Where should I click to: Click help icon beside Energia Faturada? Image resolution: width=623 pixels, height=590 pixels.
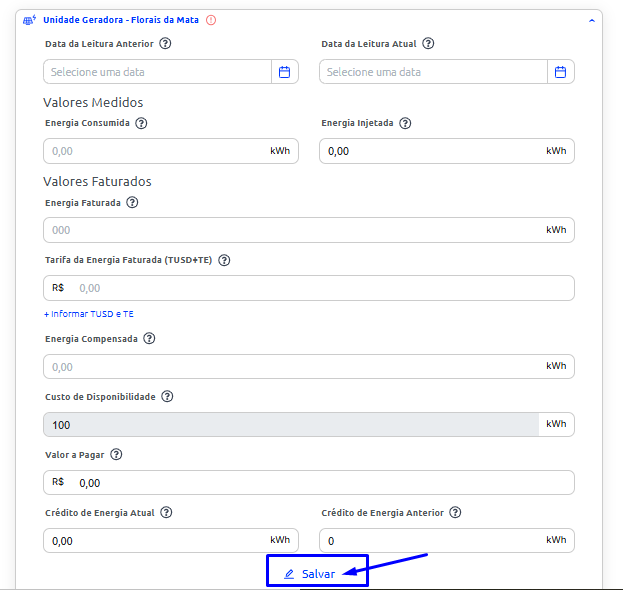[132, 202]
